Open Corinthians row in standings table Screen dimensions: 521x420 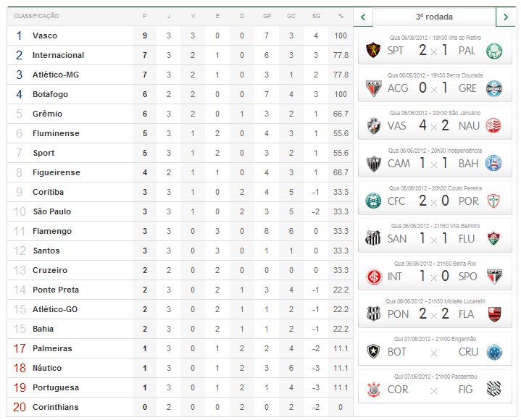[55, 407]
